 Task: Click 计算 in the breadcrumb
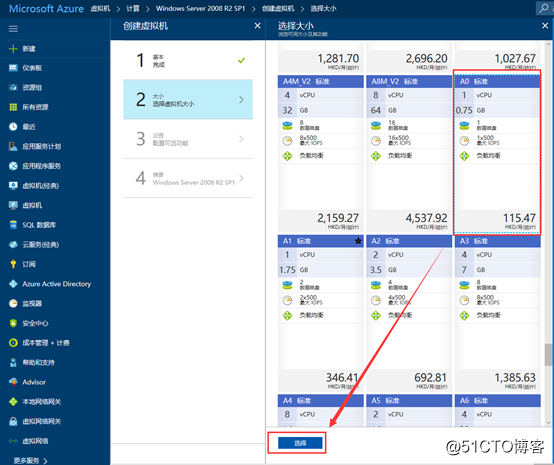[x=133, y=8]
